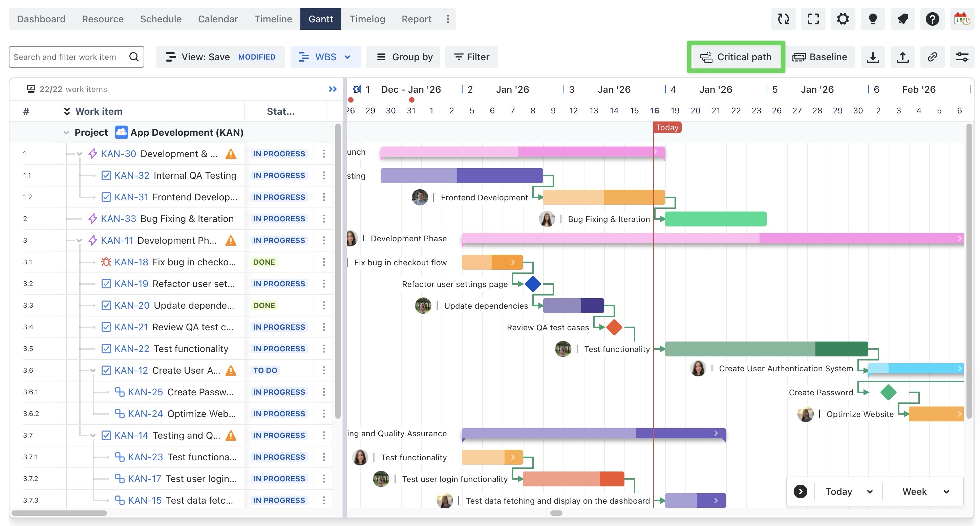
Task: Collapse the work item panel arrows
Action: point(333,89)
